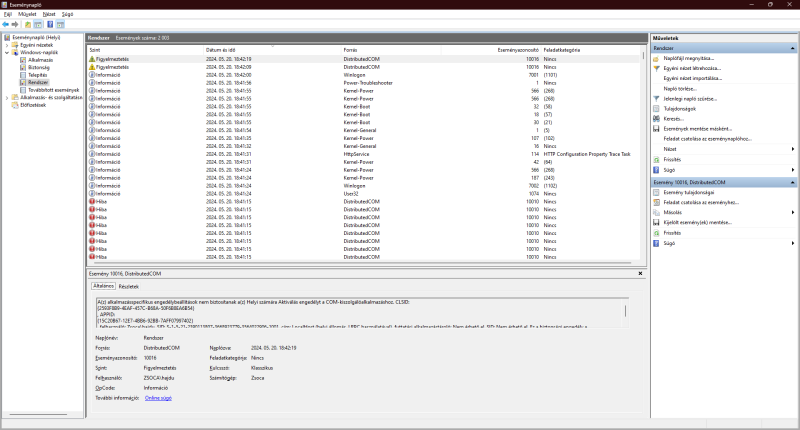This screenshot has width=800, height=430.
Task: Click Naplófájl megnyitása folder icon in actions
Action: [x=656, y=58]
